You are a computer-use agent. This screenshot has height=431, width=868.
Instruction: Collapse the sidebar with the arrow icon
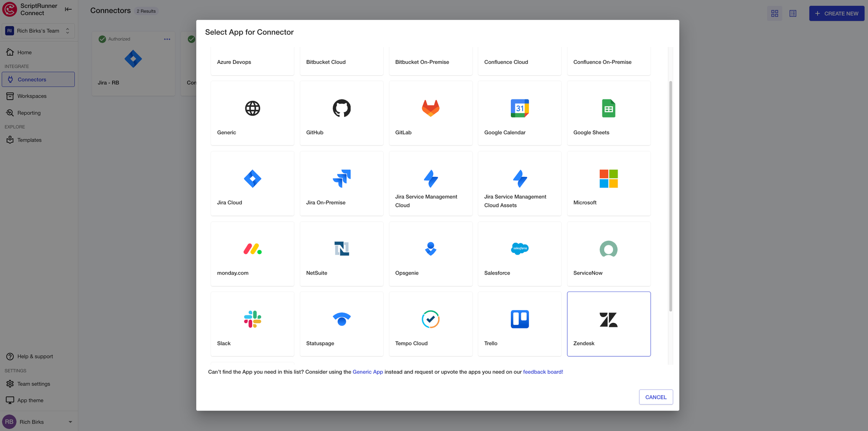point(68,9)
